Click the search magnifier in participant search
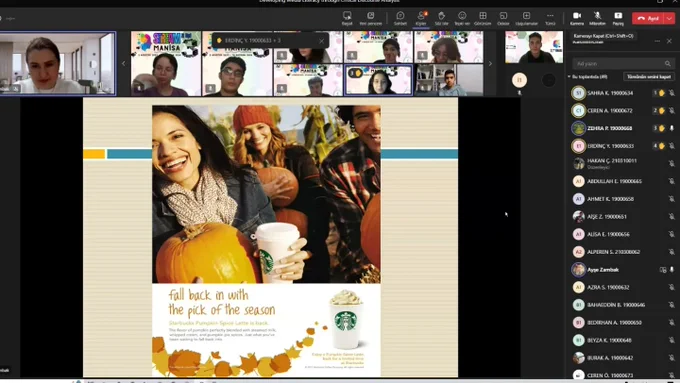The width and height of the screenshot is (680, 383). pos(668,64)
